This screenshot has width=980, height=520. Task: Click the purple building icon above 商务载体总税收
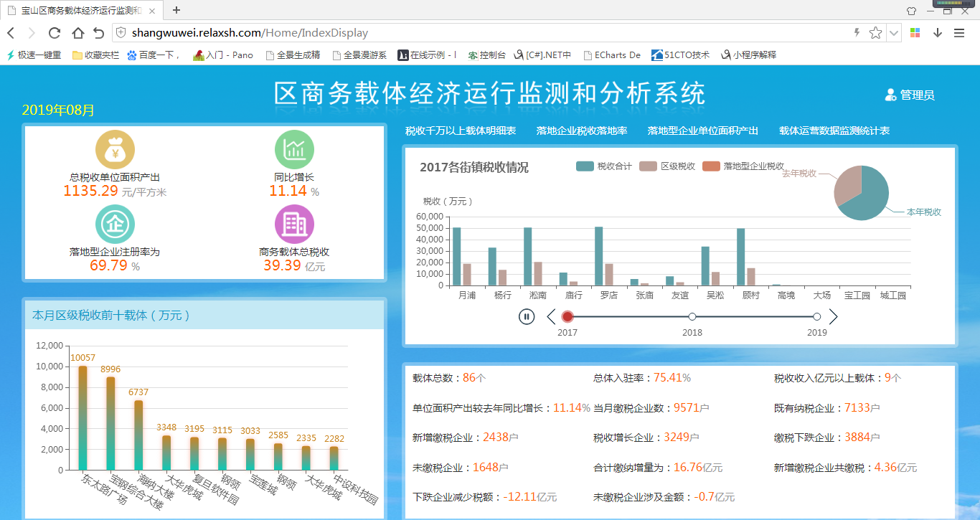(x=294, y=224)
